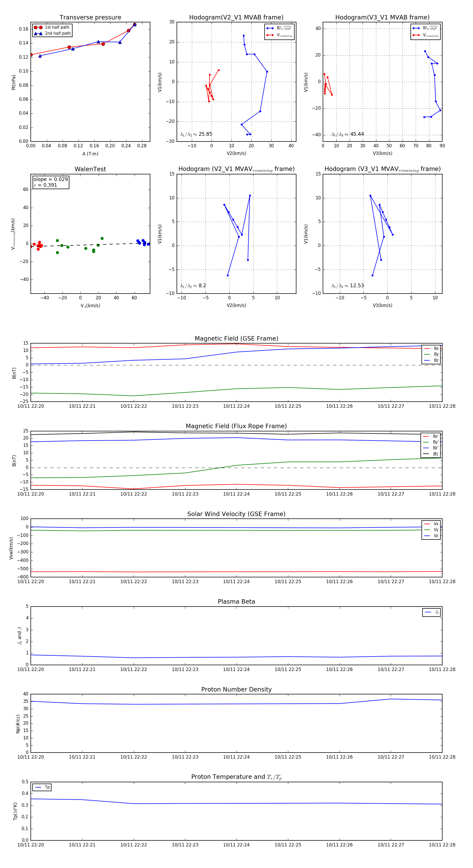Select "Bx" in GSE magnetic field legend

click(431, 349)
